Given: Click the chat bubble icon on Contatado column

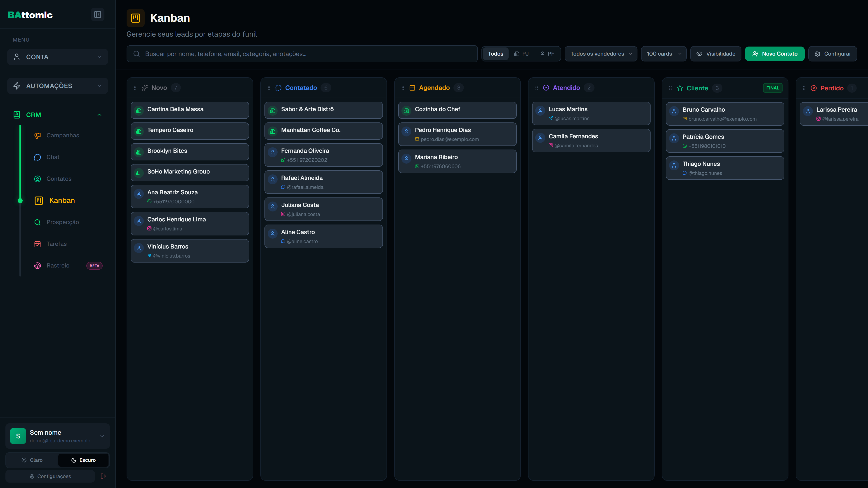Looking at the screenshot, I should pyautogui.click(x=278, y=88).
